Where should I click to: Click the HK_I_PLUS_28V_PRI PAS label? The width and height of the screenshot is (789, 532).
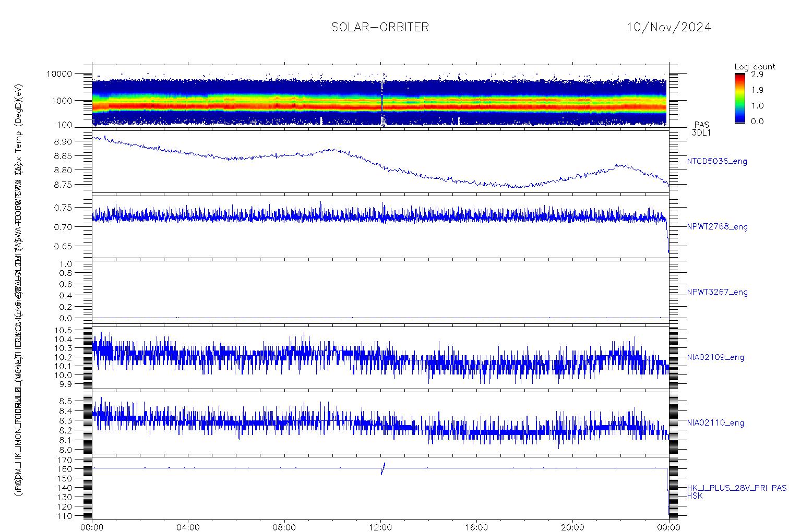tap(737, 488)
